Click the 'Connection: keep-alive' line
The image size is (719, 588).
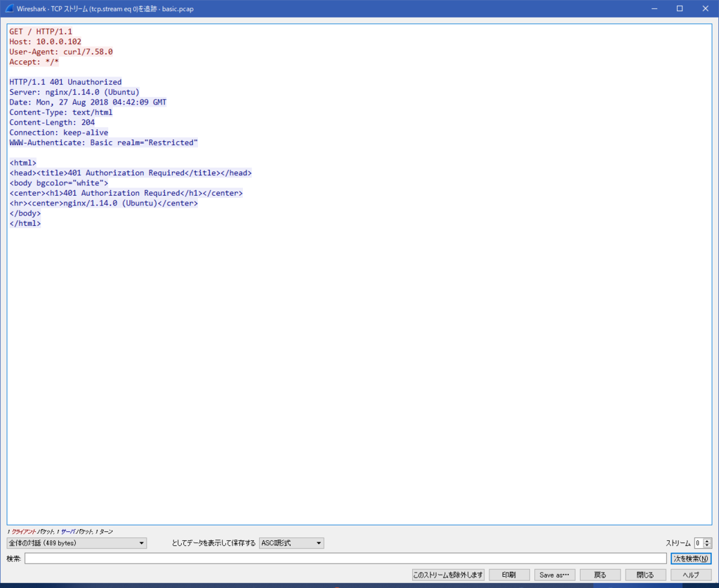[x=59, y=133]
